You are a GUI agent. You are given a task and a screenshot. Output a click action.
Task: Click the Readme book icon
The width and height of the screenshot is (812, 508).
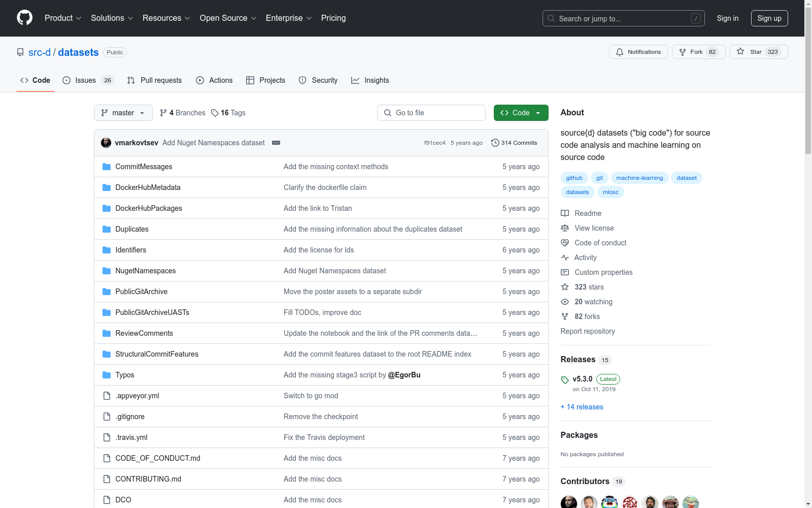pyautogui.click(x=565, y=213)
